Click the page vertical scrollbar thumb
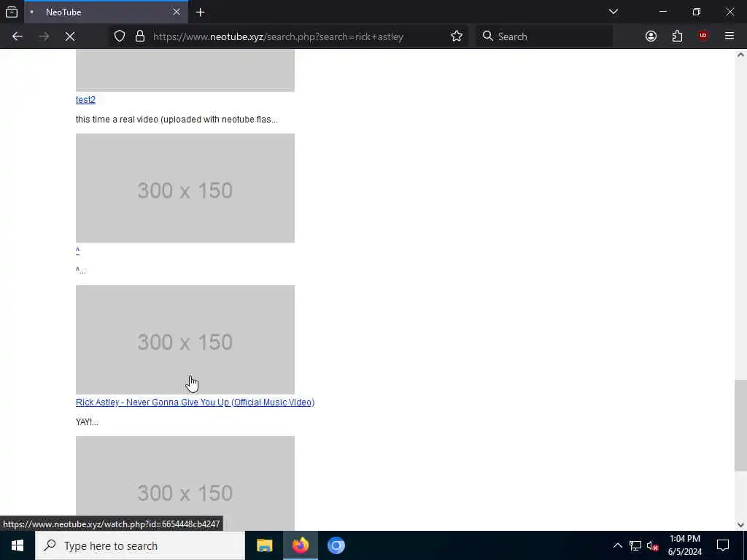 (740, 425)
